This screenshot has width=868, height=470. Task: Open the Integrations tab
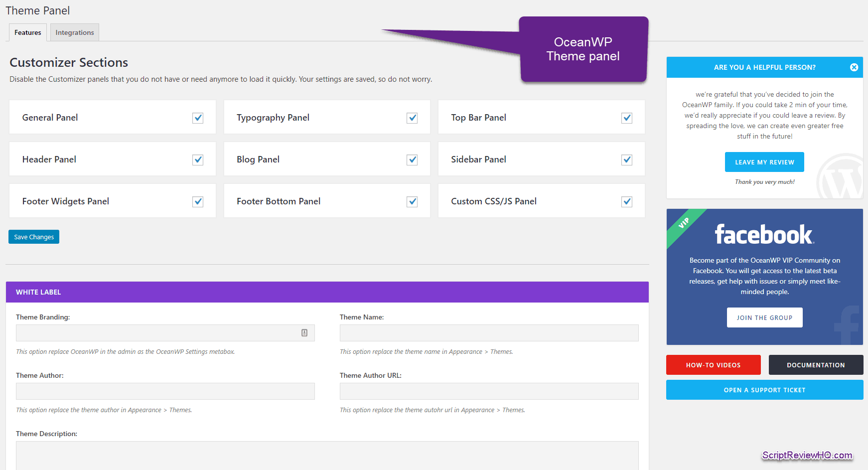75,32
